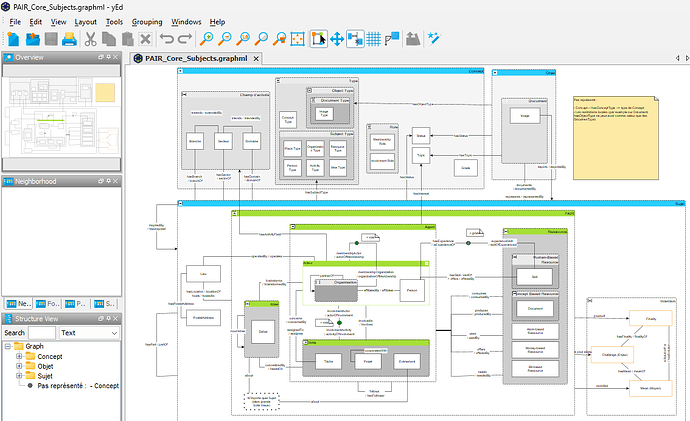Open the Text search type dropdown

[x=90, y=333]
